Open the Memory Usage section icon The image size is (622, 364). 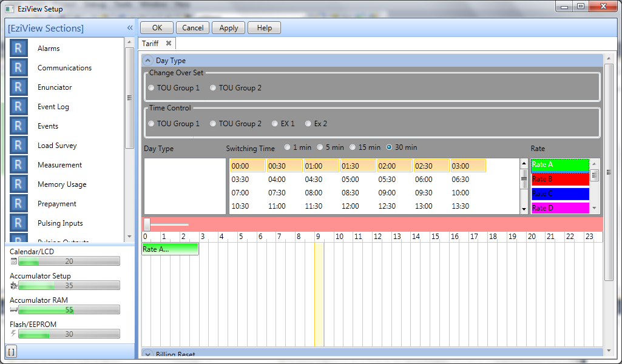pyautogui.click(x=18, y=184)
